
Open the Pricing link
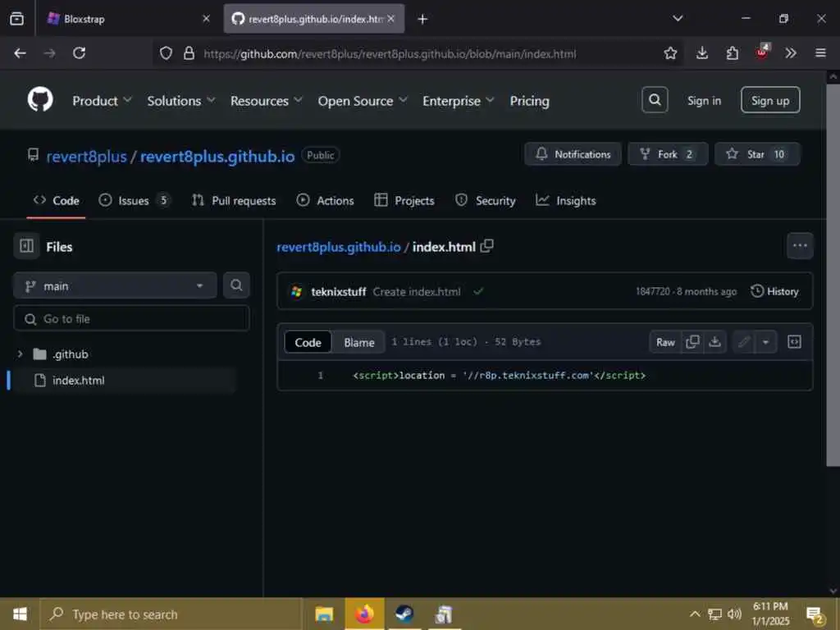point(529,101)
